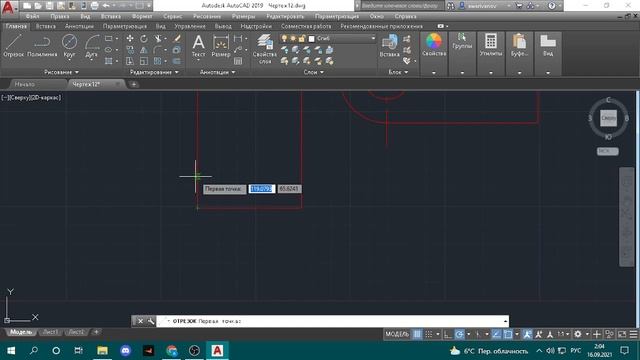The height and width of the screenshot is (360, 640).
Task: Click the highlighted X coordinate input box
Action: click(262, 189)
